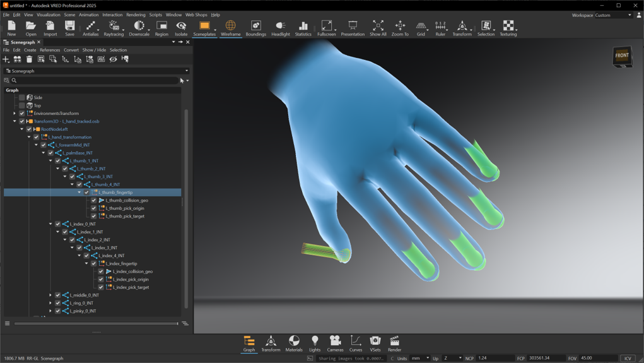Open the Units mm dropdown

(419, 359)
